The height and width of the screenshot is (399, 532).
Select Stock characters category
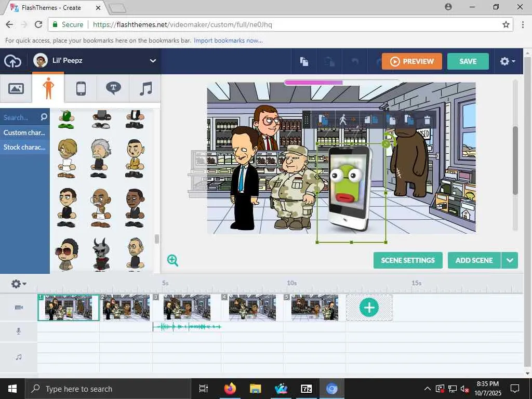(24, 147)
